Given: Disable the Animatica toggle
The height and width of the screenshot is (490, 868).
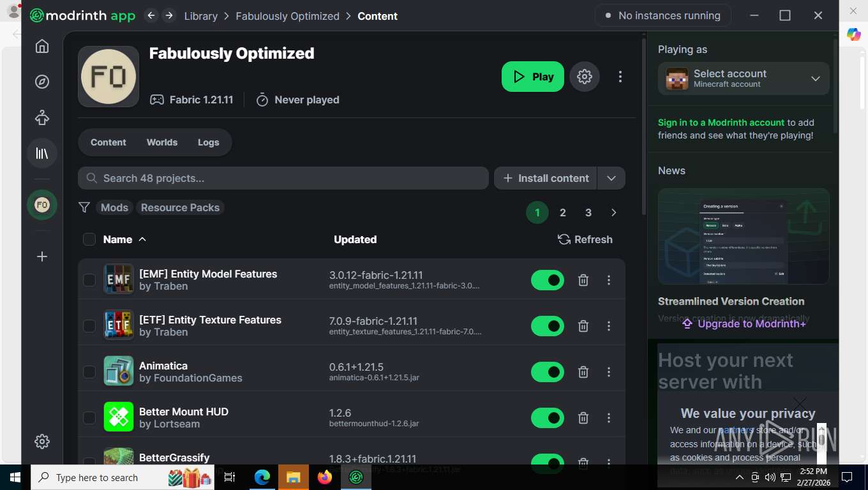Looking at the screenshot, I should (548, 372).
